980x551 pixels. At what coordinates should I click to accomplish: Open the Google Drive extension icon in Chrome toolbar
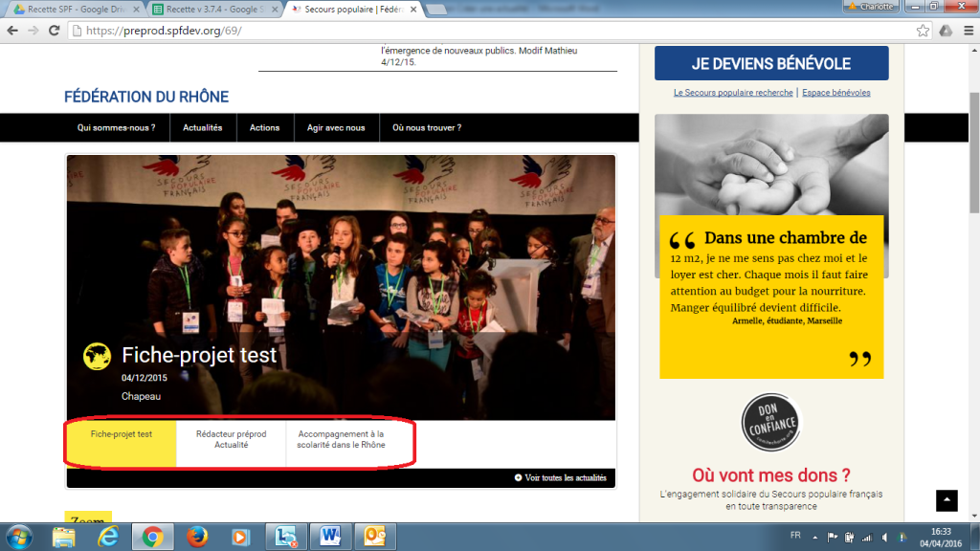point(946,31)
